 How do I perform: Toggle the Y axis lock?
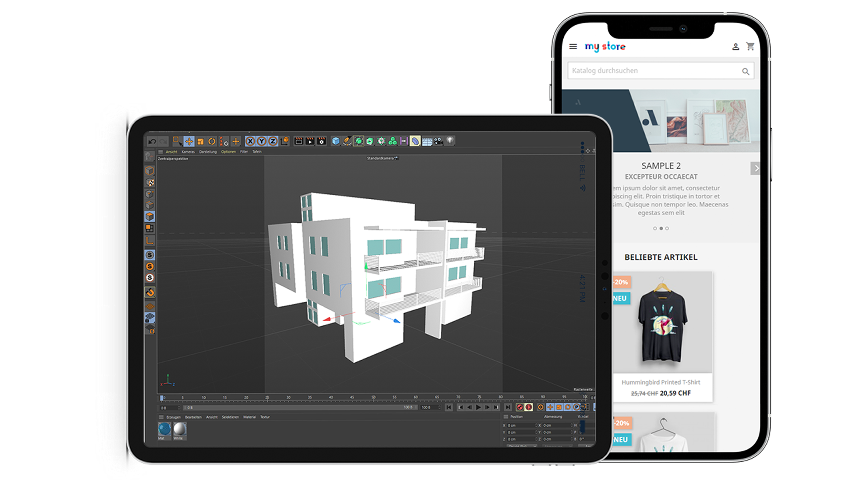click(x=261, y=141)
